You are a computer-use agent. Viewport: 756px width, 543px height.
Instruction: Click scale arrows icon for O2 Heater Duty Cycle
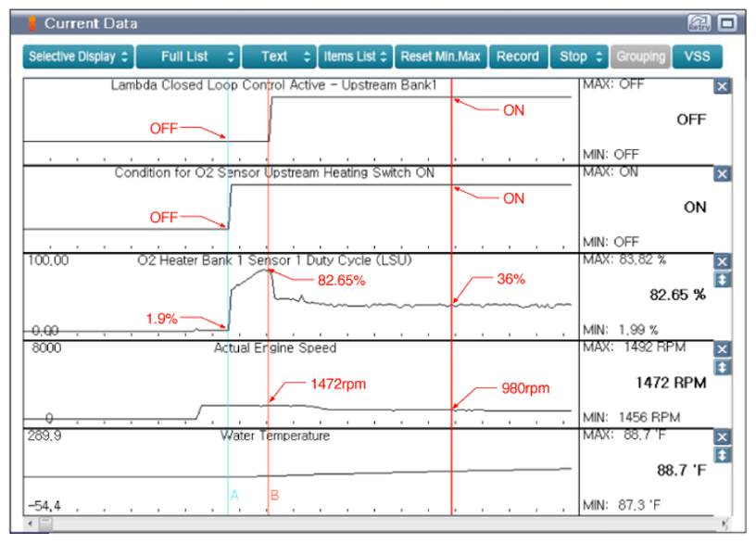723,279
